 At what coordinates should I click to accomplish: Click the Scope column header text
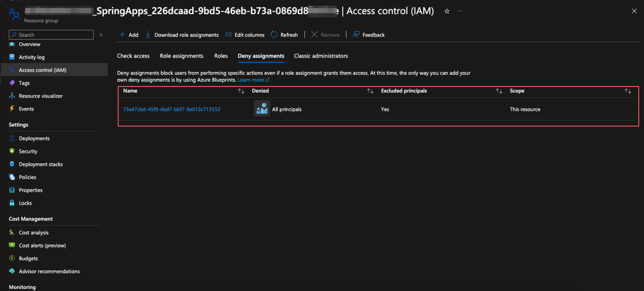pos(517,91)
